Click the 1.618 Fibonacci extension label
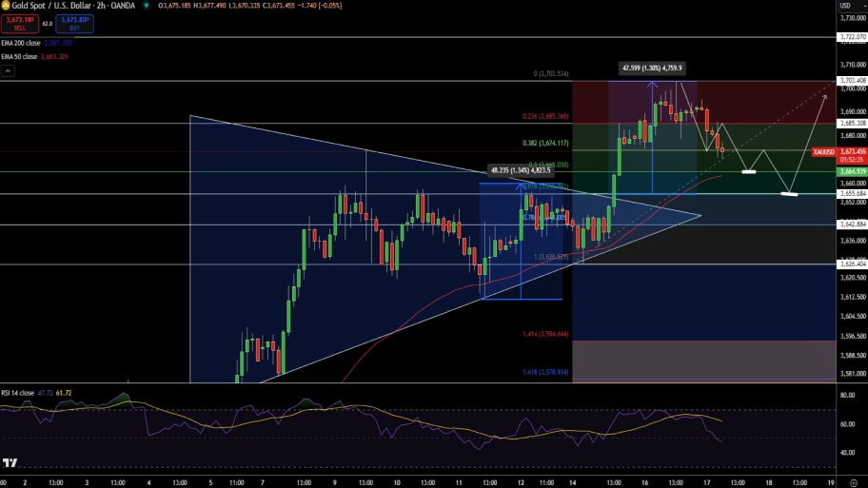868x488 pixels. (545, 372)
